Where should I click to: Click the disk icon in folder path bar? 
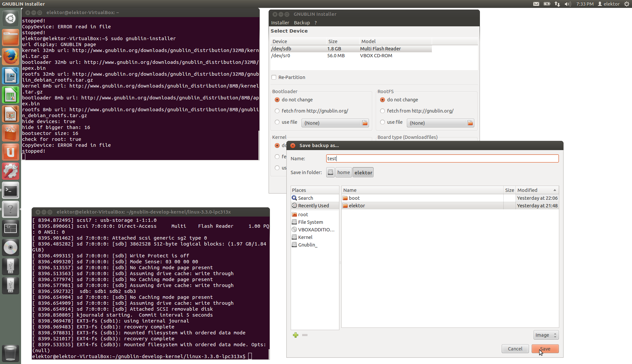pos(330,172)
